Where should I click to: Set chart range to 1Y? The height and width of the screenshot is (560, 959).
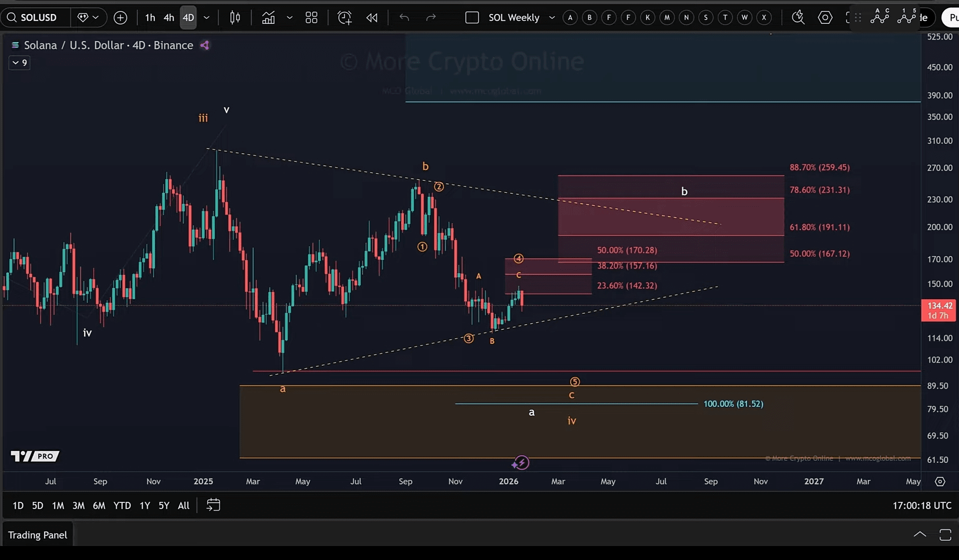144,505
